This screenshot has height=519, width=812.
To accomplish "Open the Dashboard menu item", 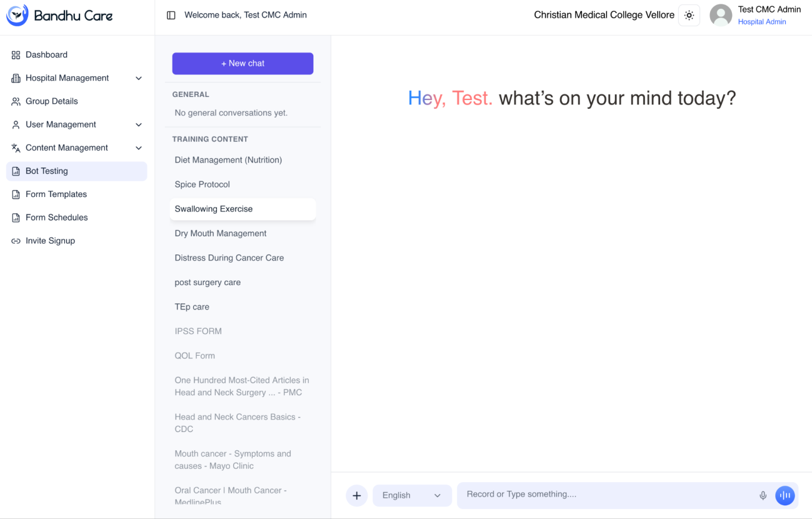I will click(77, 55).
